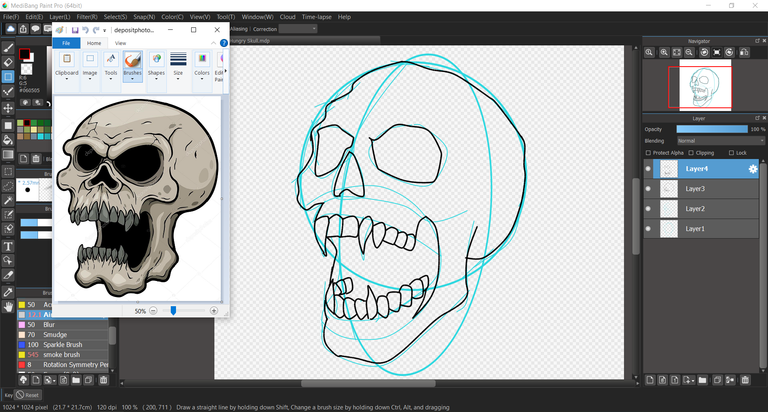Open the Cloud menu

(x=288, y=17)
